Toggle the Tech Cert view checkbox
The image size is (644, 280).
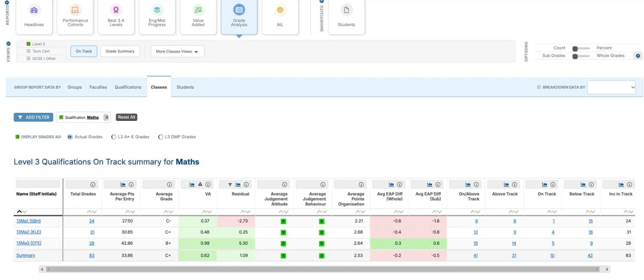[x=29, y=51]
